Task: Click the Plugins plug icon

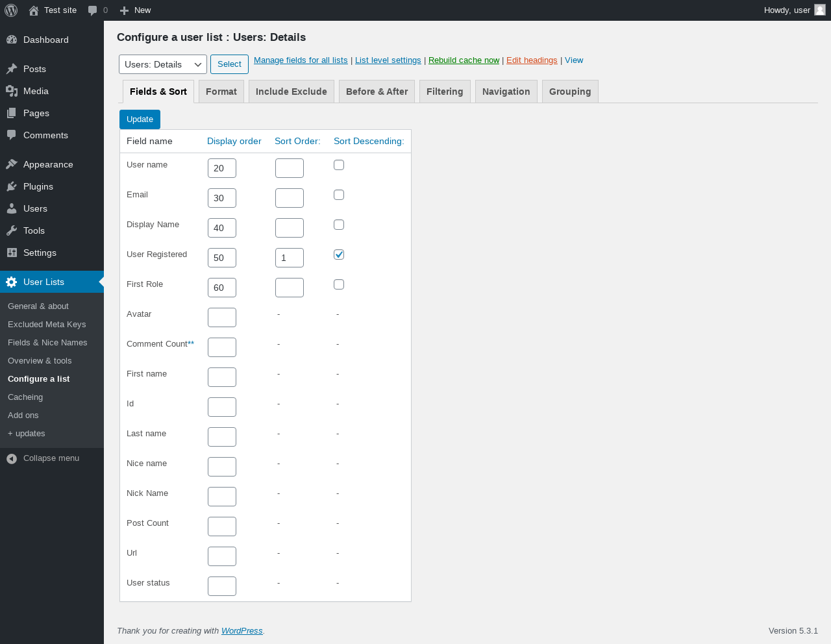Action: [12, 186]
